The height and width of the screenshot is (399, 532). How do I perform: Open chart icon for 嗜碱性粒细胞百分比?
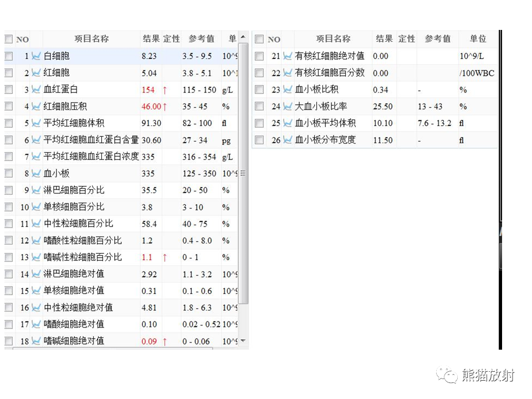click(36, 257)
